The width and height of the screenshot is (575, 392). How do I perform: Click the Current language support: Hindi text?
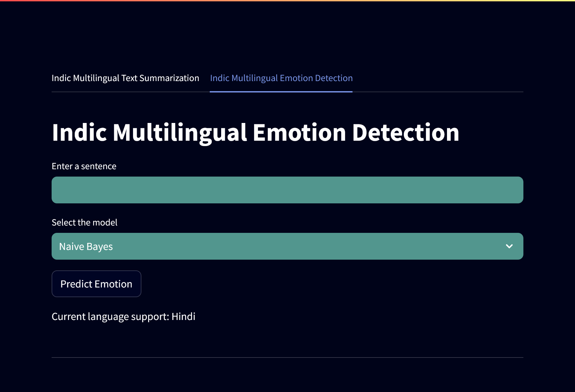pos(123,316)
